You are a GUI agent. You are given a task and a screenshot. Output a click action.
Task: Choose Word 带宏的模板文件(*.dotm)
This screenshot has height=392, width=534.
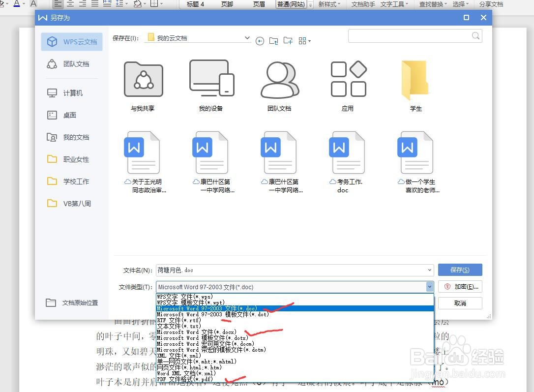[x=295, y=350]
